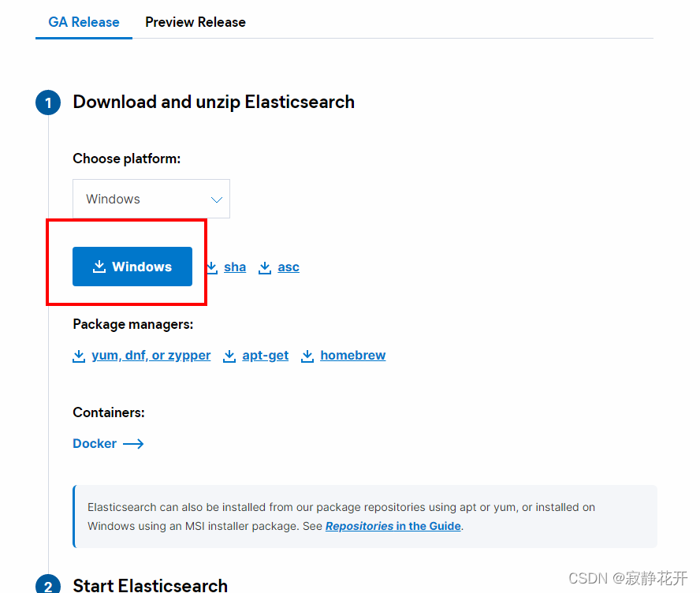Open the homebrew package link
The height and width of the screenshot is (593, 700).
click(x=352, y=356)
